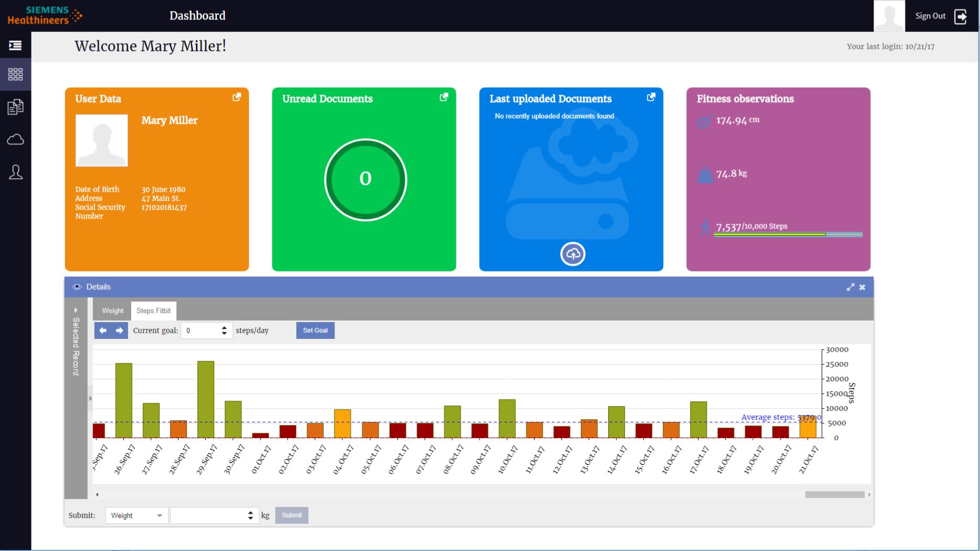Toggle the sidebar menu collapse icon
The image size is (980, 551).
click(15, 46)
